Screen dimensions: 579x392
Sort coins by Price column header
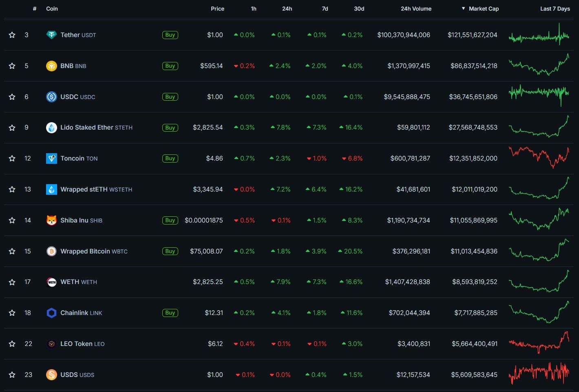(x=217, y=9)
